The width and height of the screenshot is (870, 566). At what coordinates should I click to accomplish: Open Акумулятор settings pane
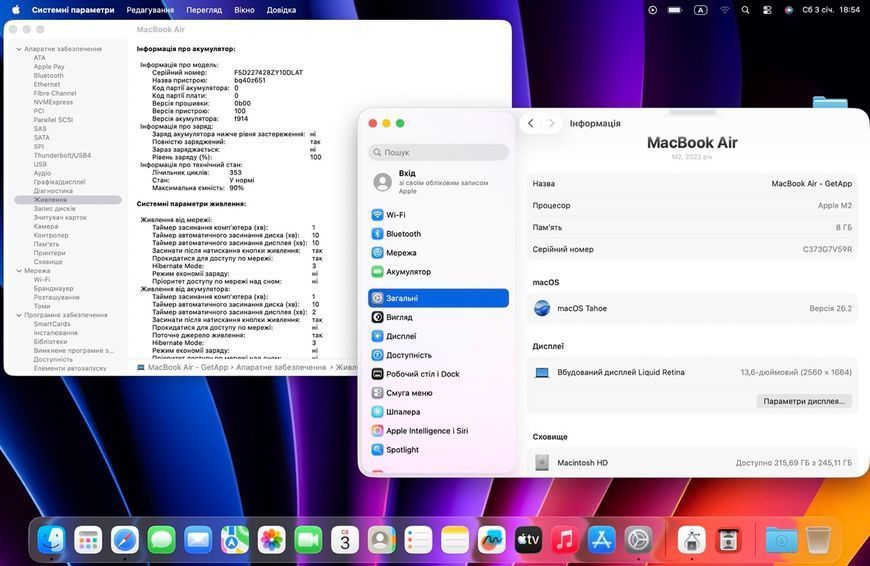coord(438,271)
